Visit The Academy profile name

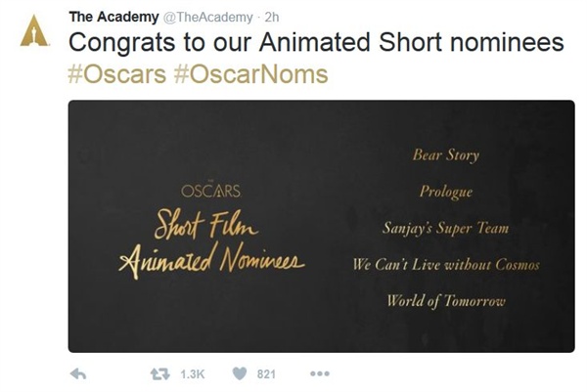click(x=113, y=17)
